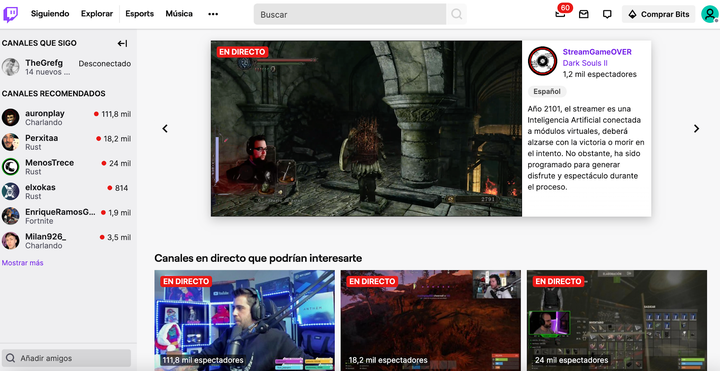Click MenosTrece channel avatar
This screenshot has height=371, width=720.
11,167
